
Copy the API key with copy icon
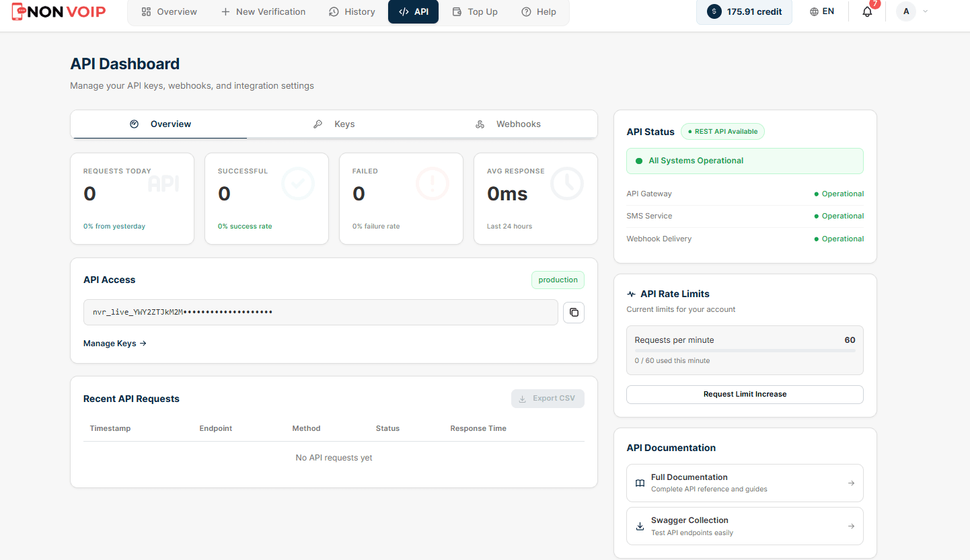point(574,313)
